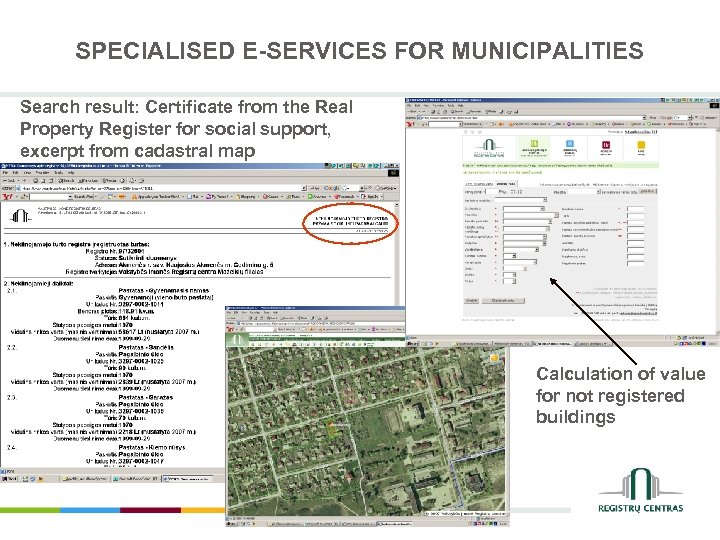Open the wide dropdown in form's second row
This screenshot has height=540, width=720.
click(521, 200)
